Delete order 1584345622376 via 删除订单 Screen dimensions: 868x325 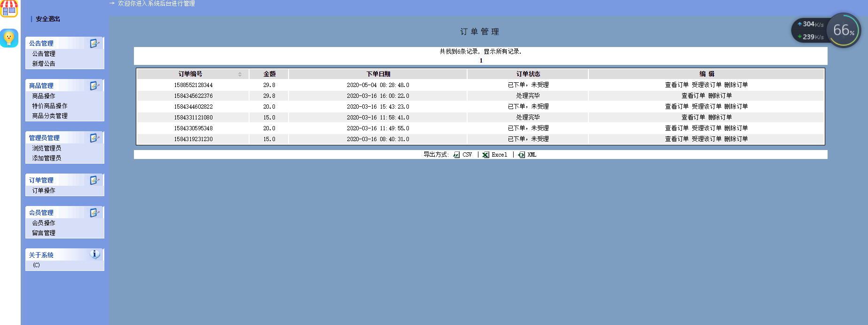(720, 96)
